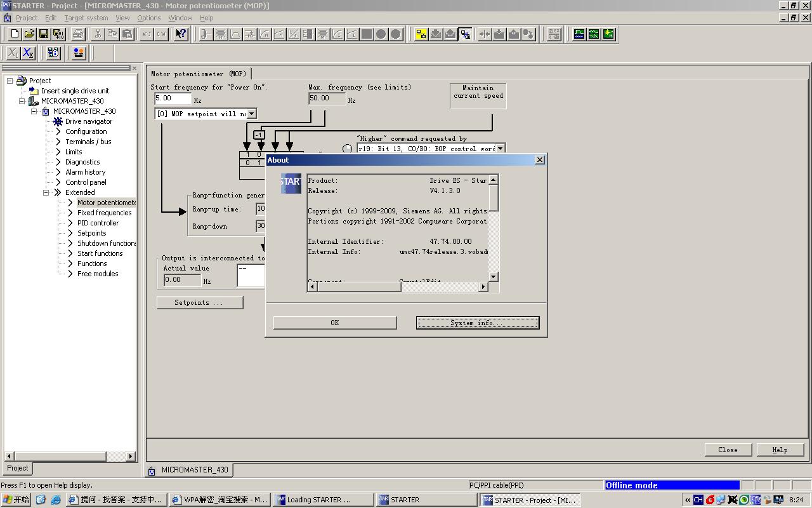Click the yellow connect to target system icon

[x=421, y=34]
